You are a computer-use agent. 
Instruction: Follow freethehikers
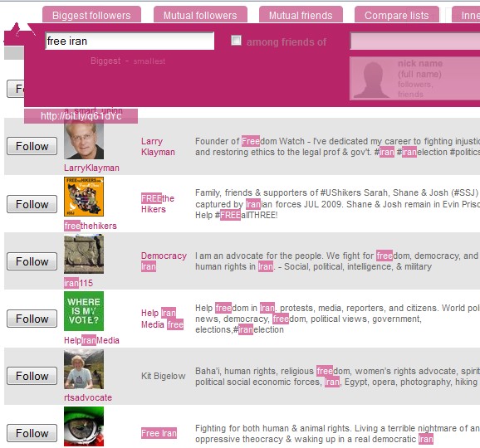[32, 204]
